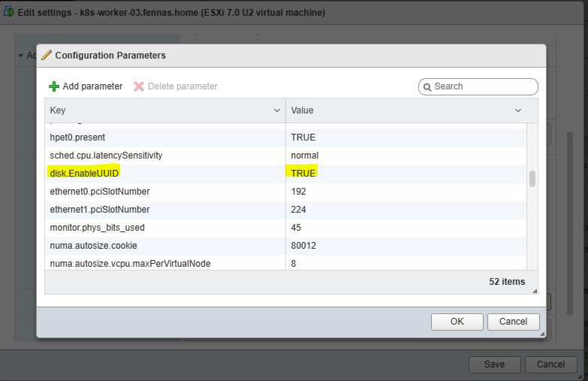Click Cancel in Configuration Parameters dialog
Viewport: 588px width, 381px height.
pyautogui.click(x=513, y=322)
